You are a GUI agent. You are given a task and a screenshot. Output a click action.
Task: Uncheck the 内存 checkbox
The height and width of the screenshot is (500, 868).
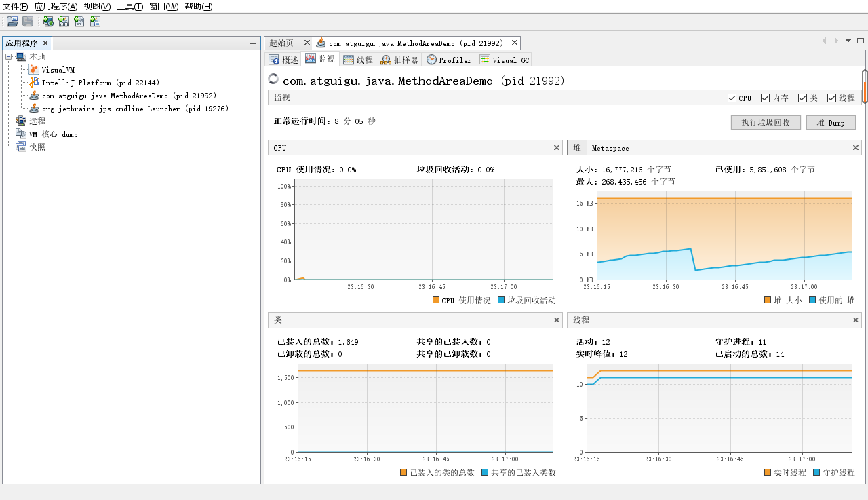coord(765,98)
